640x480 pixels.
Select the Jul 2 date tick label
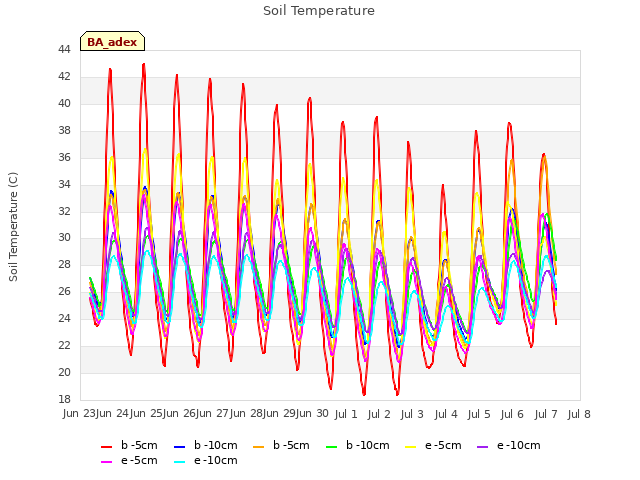(379, 414)
